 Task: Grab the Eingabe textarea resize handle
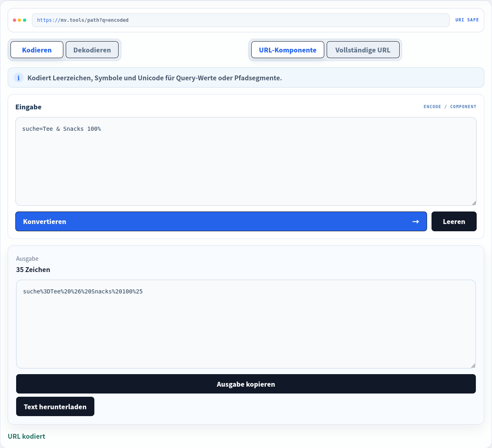point(474,203)
